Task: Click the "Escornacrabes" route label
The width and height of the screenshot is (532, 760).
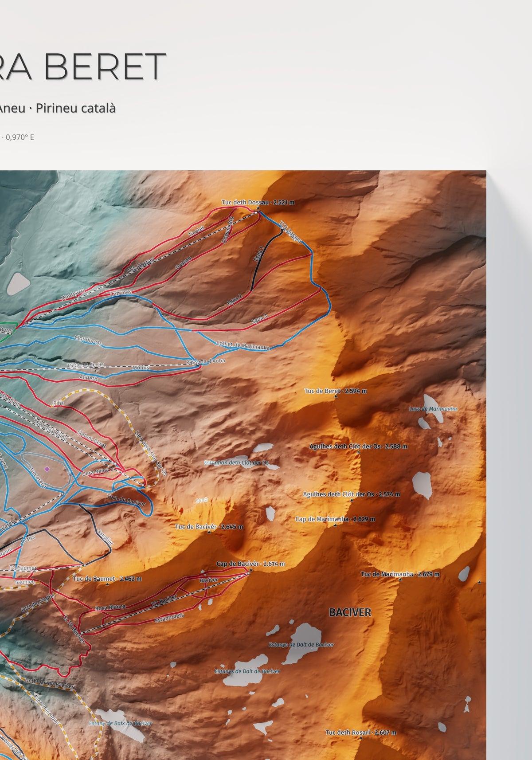Action: 46,709
